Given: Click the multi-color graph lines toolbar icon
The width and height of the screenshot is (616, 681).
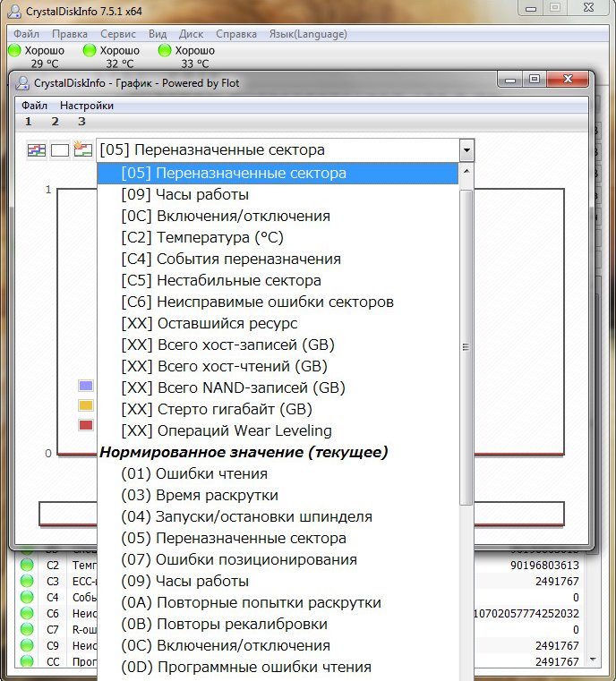Looking at the screenshot, I should click(37, 150).
